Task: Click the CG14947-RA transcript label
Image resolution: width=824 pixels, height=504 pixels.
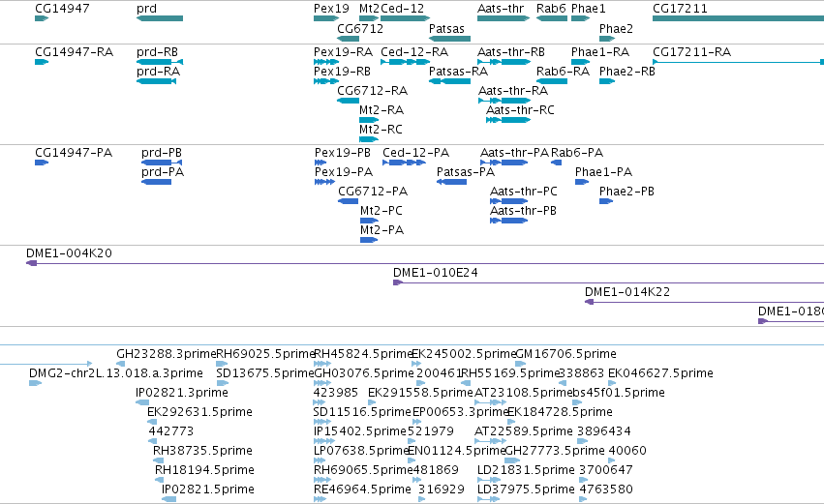Action: click(x=75, y=52)
